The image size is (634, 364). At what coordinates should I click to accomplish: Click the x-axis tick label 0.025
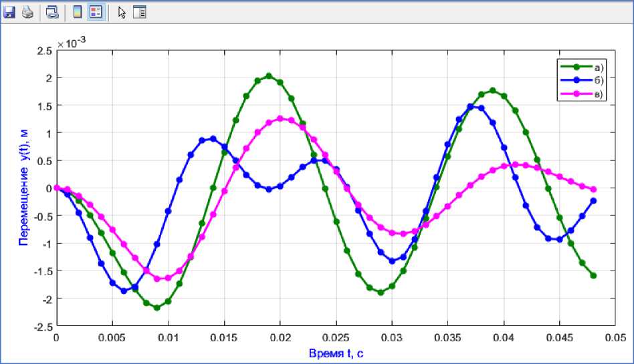(336, 338)
